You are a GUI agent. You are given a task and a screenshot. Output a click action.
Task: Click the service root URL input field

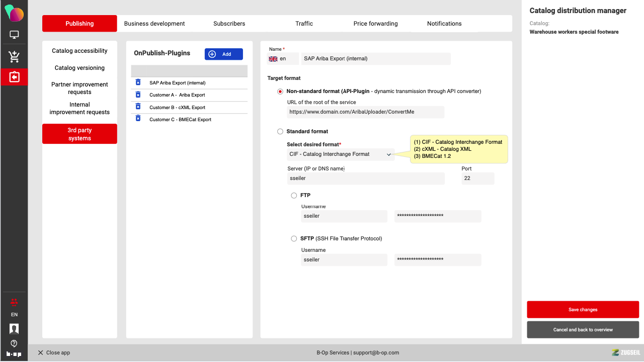365,112
